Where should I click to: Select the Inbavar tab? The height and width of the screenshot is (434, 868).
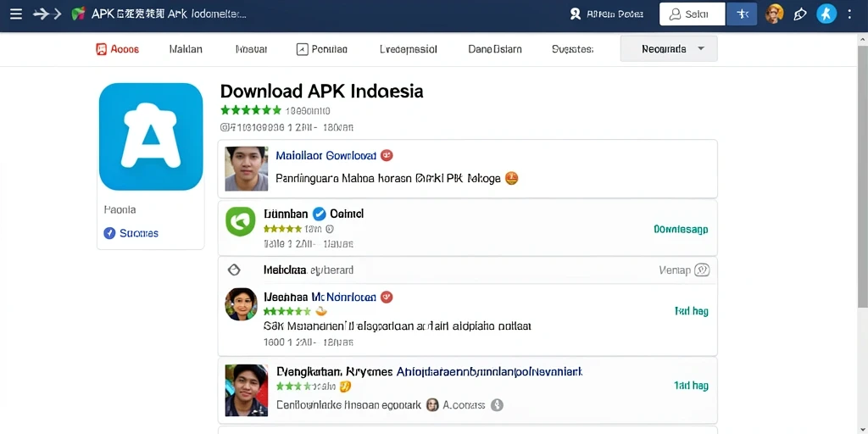coord(251,49)
